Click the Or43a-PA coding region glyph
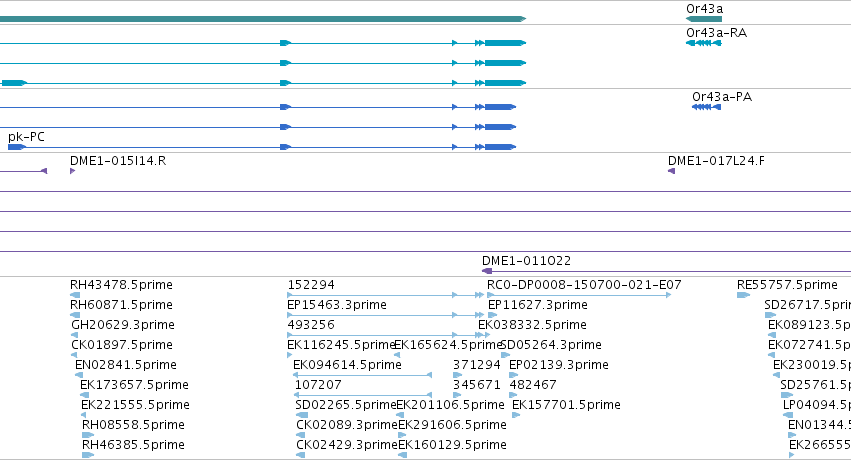 point(707,107)
